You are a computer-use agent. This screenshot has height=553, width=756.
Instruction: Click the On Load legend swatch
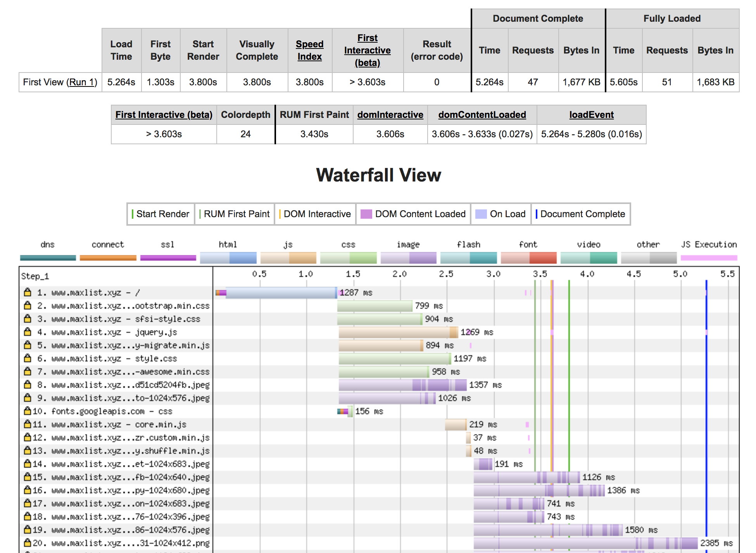click(x=481, y=214)
